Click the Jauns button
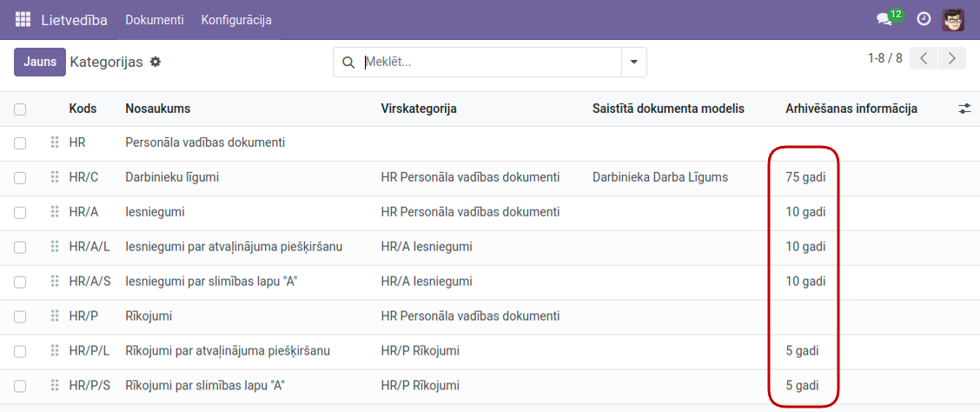 39,62
